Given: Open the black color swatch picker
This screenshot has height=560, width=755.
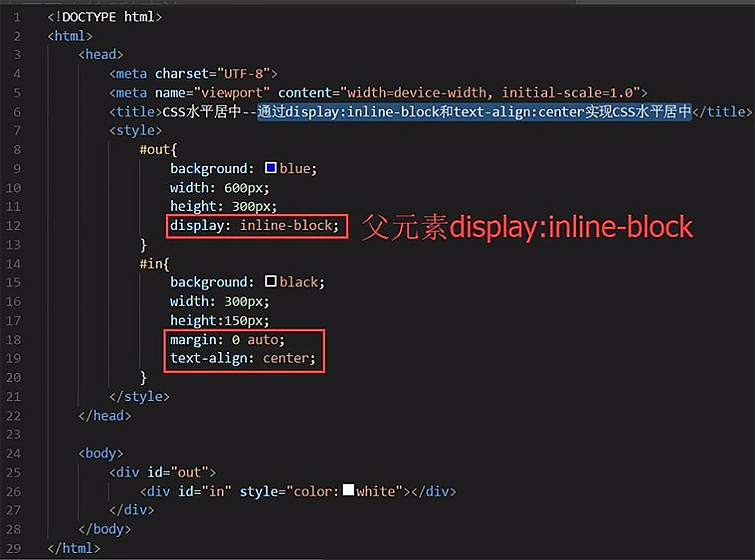Looking at the screenshot, I should pos(271,281).
